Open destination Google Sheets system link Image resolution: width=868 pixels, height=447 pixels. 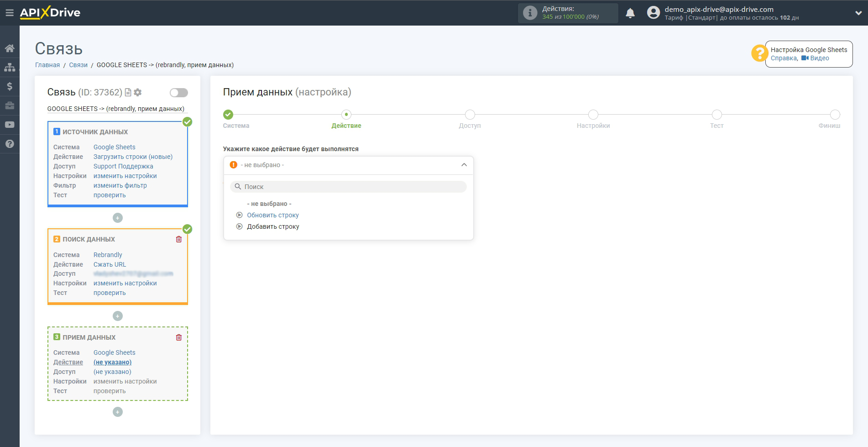[115, 352]
